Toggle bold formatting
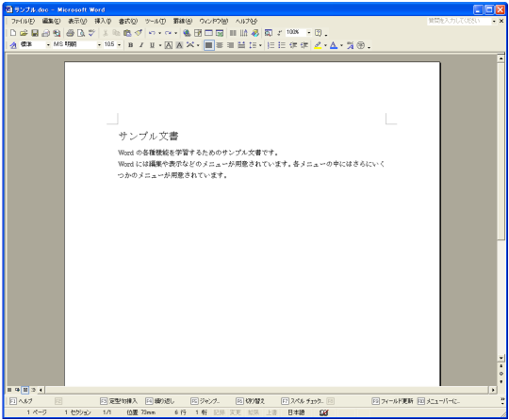Screen dimensions: 509x420 (x=130, y=45)
